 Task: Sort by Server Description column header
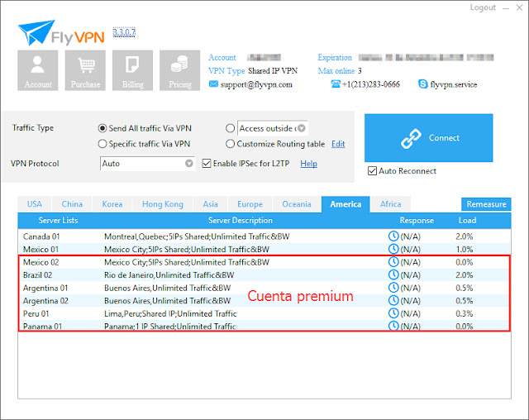(x=241, y=220)
